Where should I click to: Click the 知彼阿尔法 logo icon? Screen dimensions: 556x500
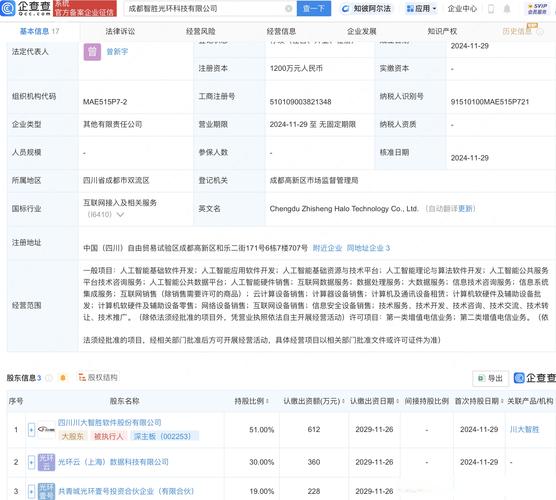(x=345, y=9)
